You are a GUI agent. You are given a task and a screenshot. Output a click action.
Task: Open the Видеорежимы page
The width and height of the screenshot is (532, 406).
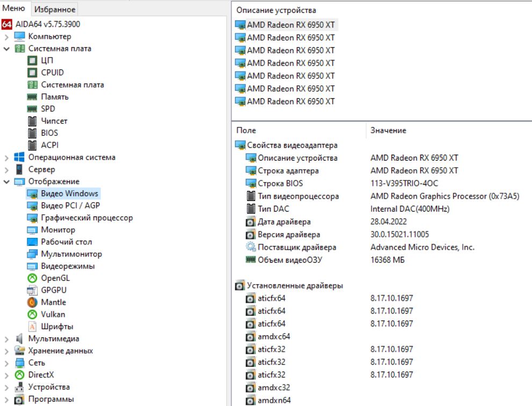(x=68, y=266)
